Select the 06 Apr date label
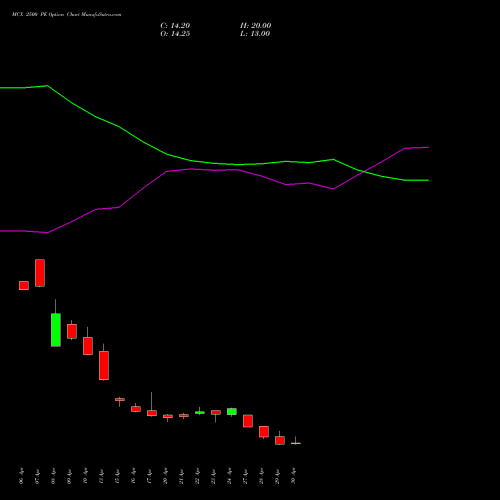This screenshot has height=500, width=500. (21, 476)
